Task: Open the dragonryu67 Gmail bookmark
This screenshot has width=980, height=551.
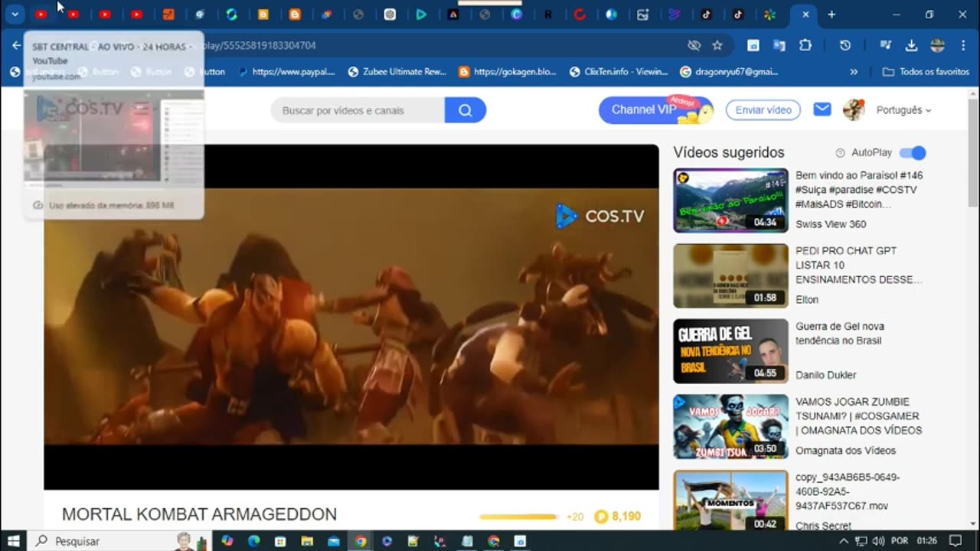Action: (730, 71)
